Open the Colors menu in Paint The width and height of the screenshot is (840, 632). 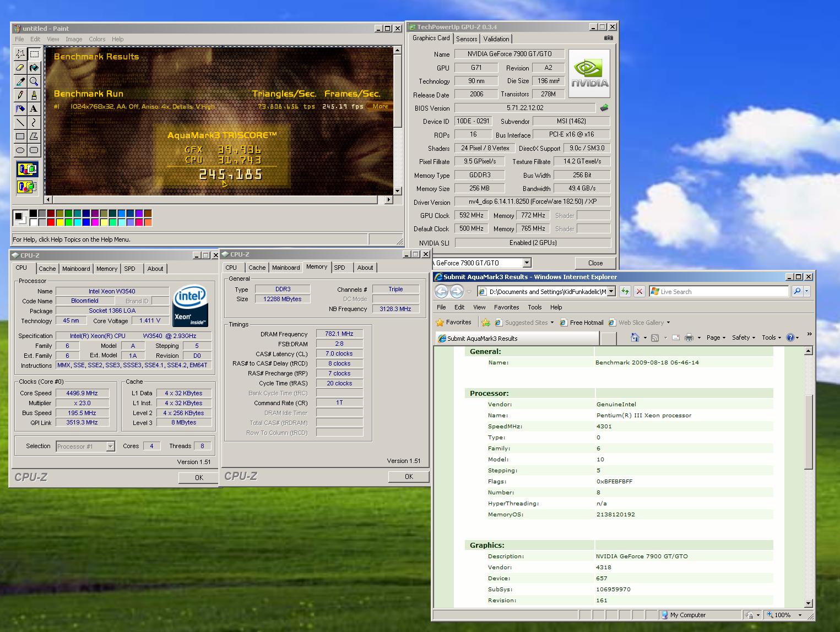click(x=97, y=39)
